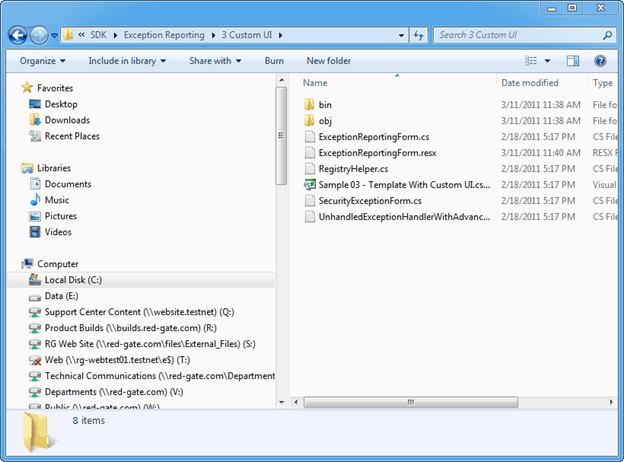Image resolution: width=624 pixels, height=462 pixels.
Task: Click the Burn toolbar button
Action: point(274,61)
